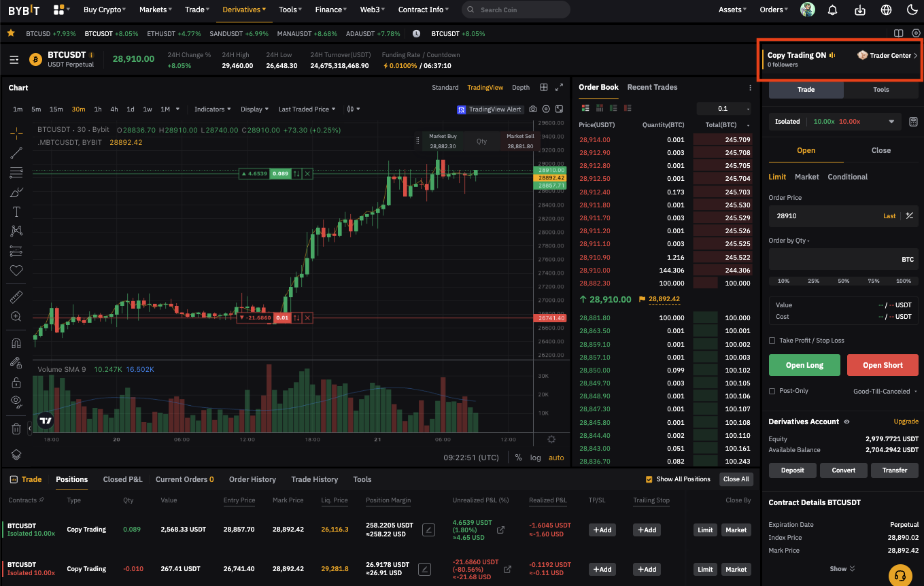Toggle lock all drawings padlock

pos(16,382)
